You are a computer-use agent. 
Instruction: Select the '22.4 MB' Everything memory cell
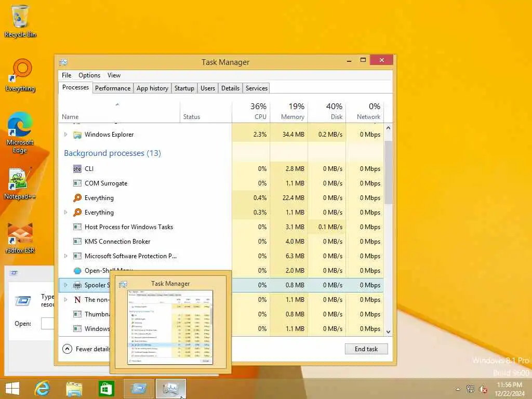tap(293, 198)
